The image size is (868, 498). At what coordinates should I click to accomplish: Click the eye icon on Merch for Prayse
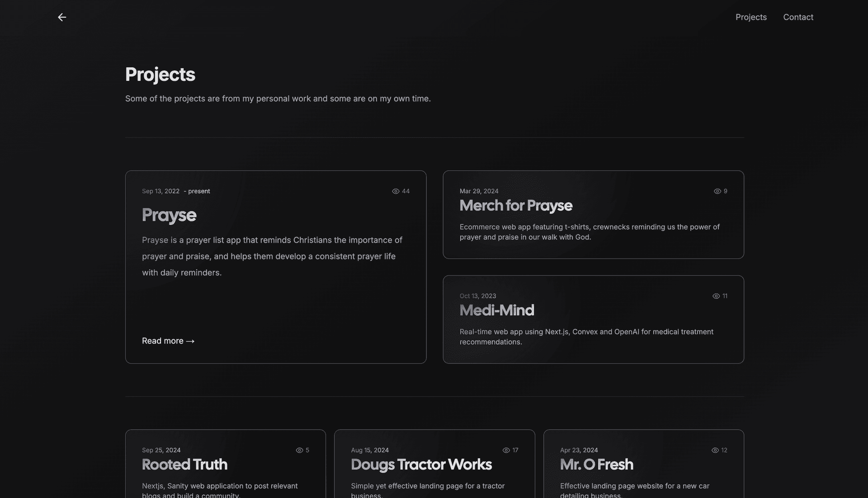pos(717,191)
